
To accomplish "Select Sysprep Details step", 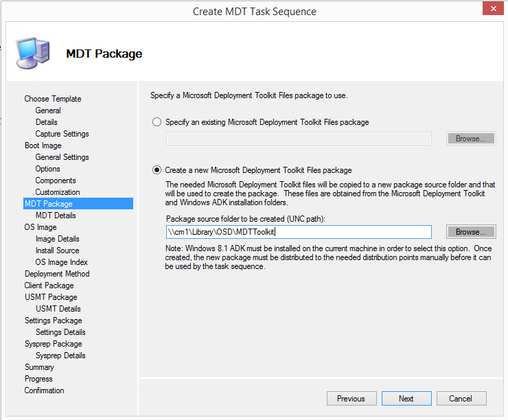I will coord(60,355).
